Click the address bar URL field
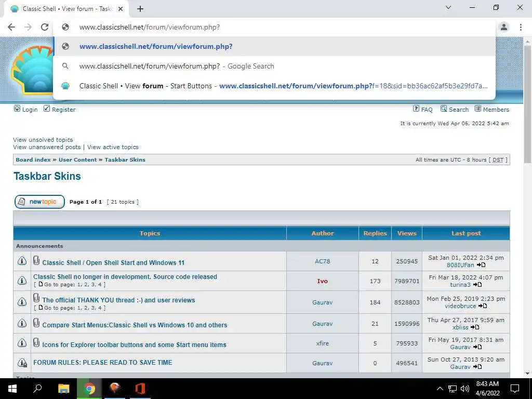 coord(274,27)
